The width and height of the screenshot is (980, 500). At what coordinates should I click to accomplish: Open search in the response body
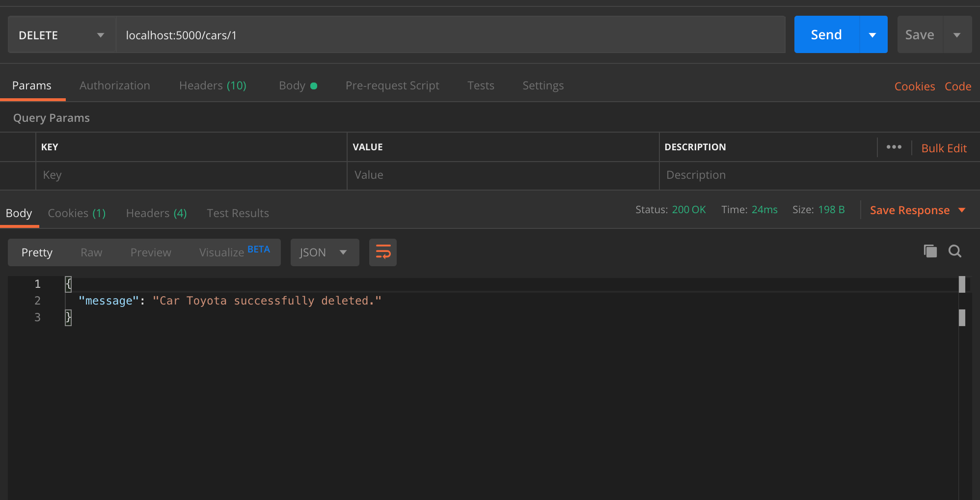coord(955,251)
